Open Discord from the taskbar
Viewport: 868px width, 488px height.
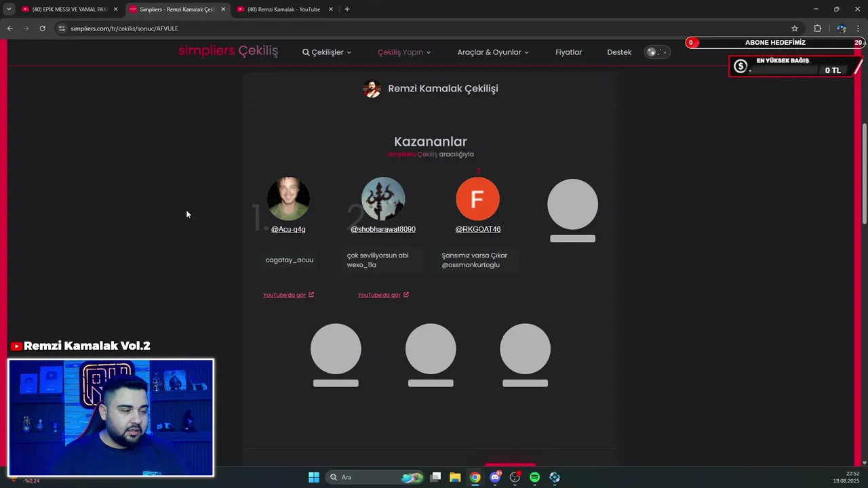[495, 477]
